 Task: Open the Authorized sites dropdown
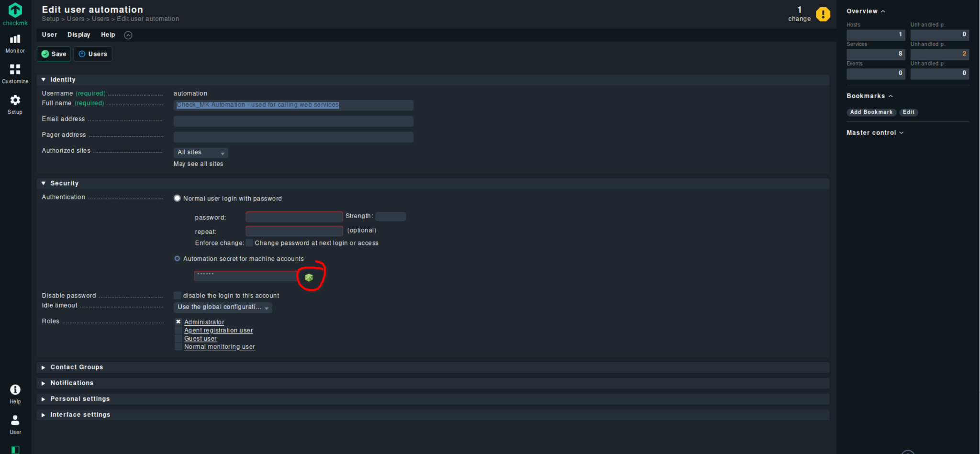(x=200, y=153)
